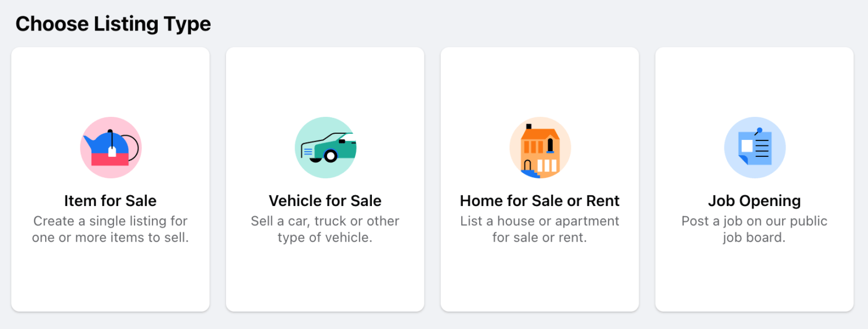Click the "Choose Listing Type" heading
This screenshot has height=329, width=868.
113,24
